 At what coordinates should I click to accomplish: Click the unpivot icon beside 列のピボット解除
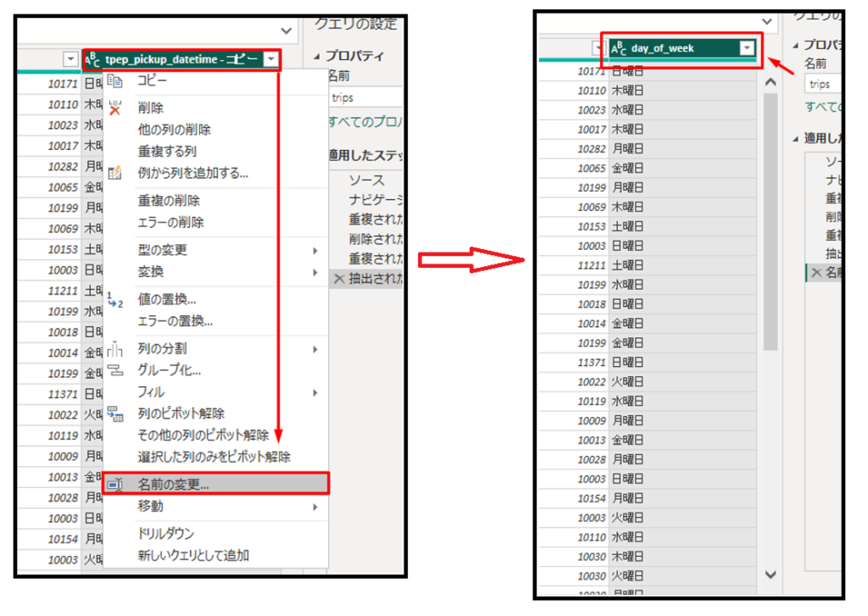point(115,413)
